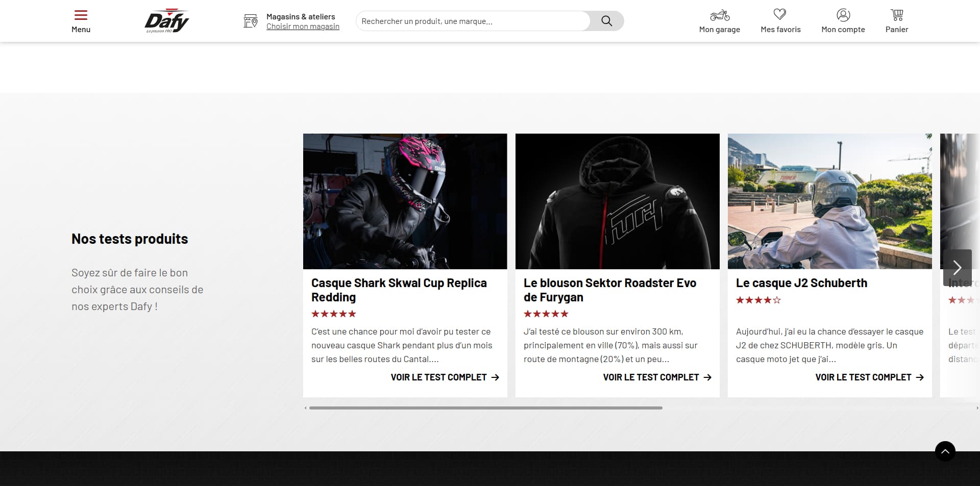Click Choisir mon magasin link
980x486 pixels.
tap(303, 27)
